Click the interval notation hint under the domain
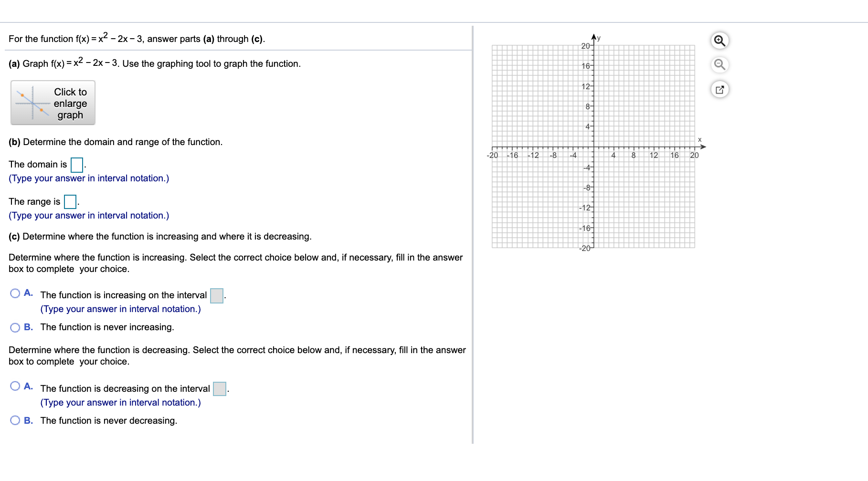Screen dimensions: 868x481 [88, 178]
